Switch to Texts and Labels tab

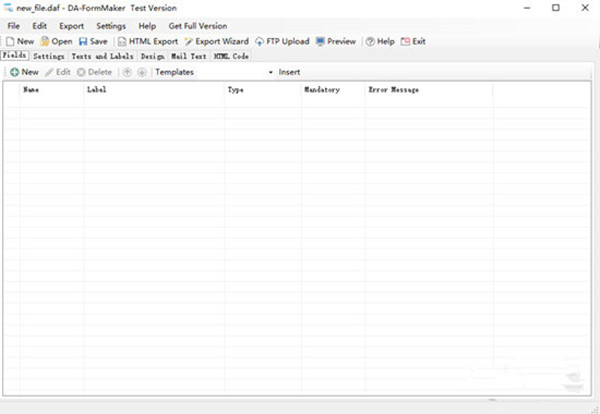coord(103,56)
